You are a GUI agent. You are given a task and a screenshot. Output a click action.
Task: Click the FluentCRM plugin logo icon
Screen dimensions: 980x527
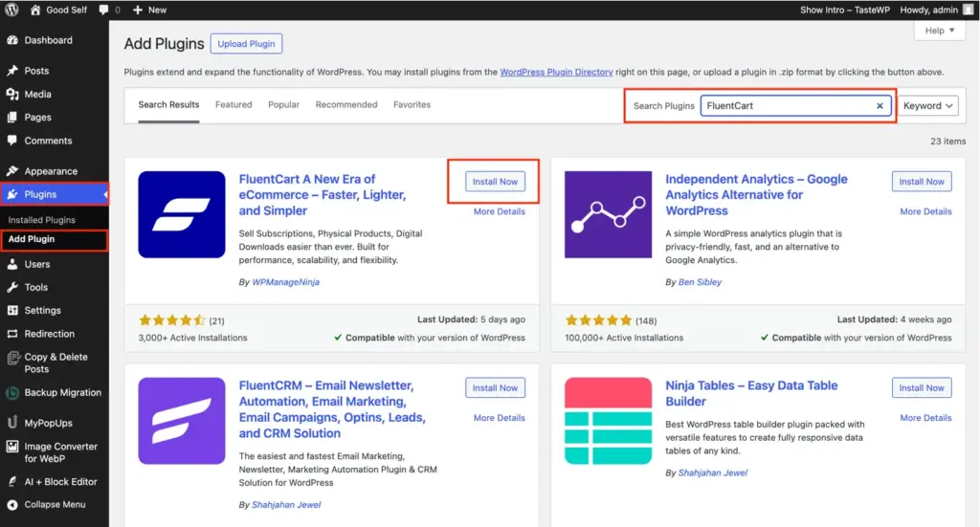(182, 421)
